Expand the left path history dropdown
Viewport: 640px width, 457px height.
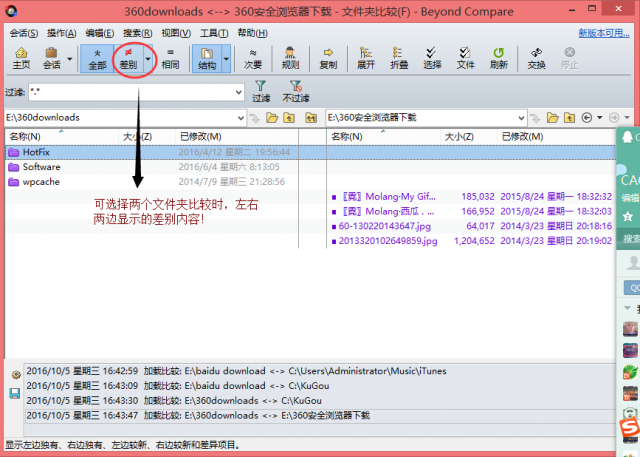[x=241, y=118]
